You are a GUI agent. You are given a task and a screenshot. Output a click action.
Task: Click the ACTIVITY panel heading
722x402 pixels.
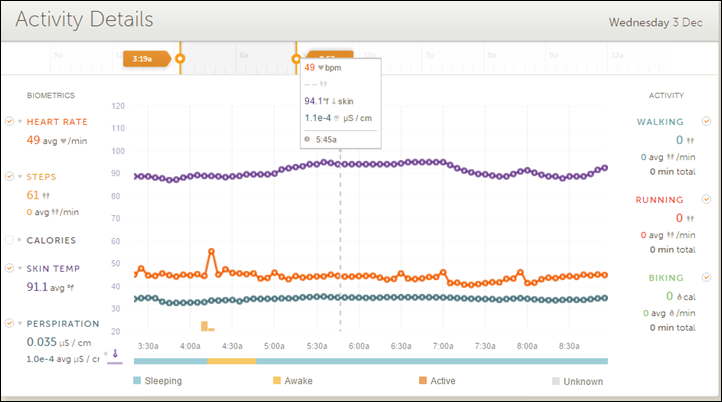pyautogui.click(x=666, y=95)
